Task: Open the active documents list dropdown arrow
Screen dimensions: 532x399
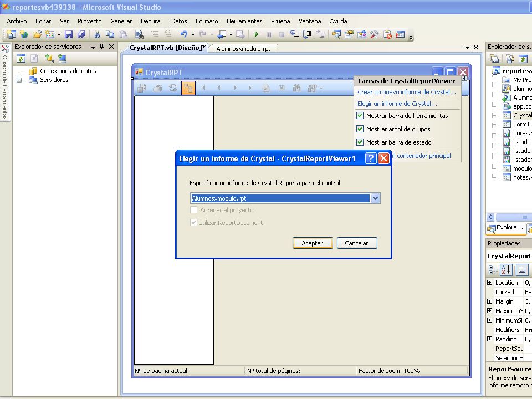Action: [x=467, y=48]
